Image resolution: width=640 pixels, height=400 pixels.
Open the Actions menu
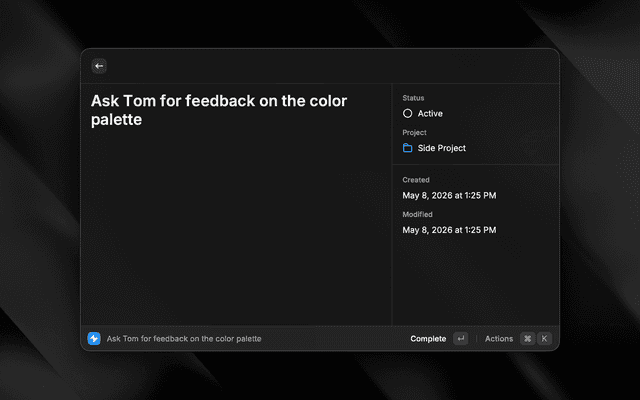tap(499, 339)
